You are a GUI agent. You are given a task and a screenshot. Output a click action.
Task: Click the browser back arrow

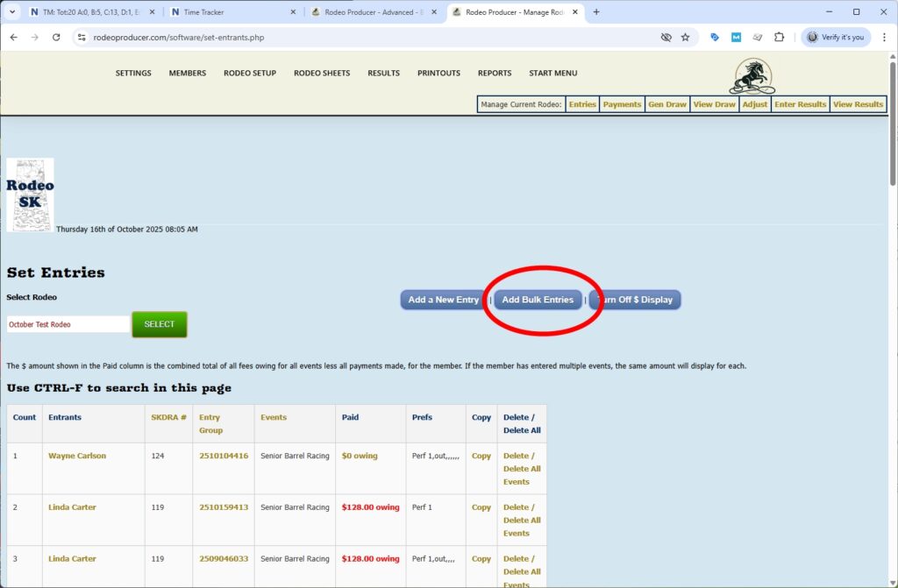tap(15, 37)
